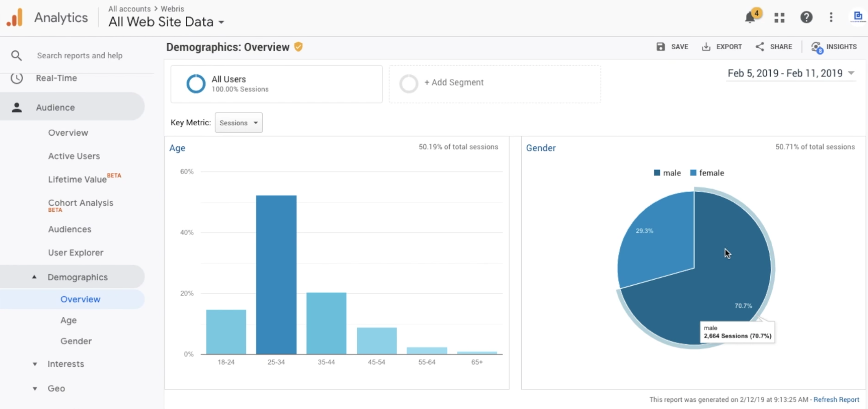Open the Audience Overview report

point(68,133)
